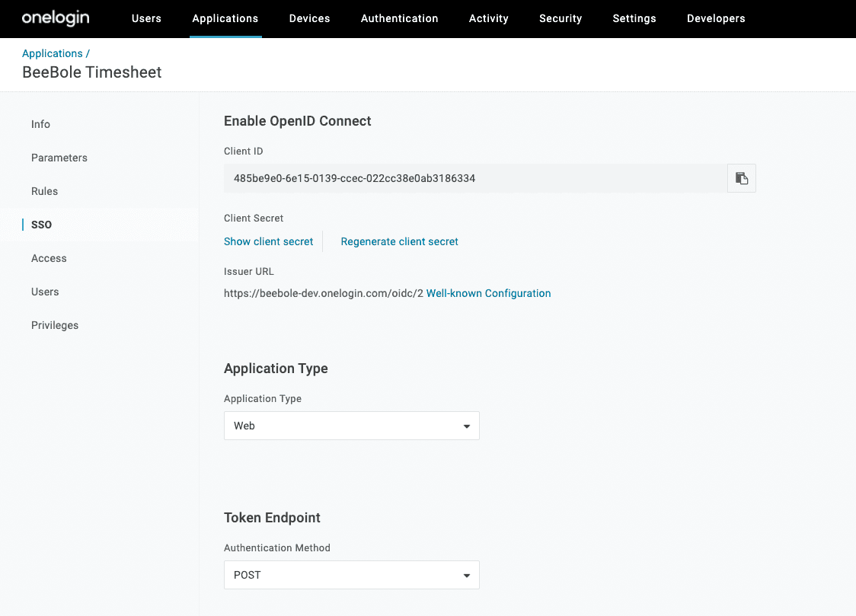
Task: Click Regenerate client secret link
Action: point(399,241)
